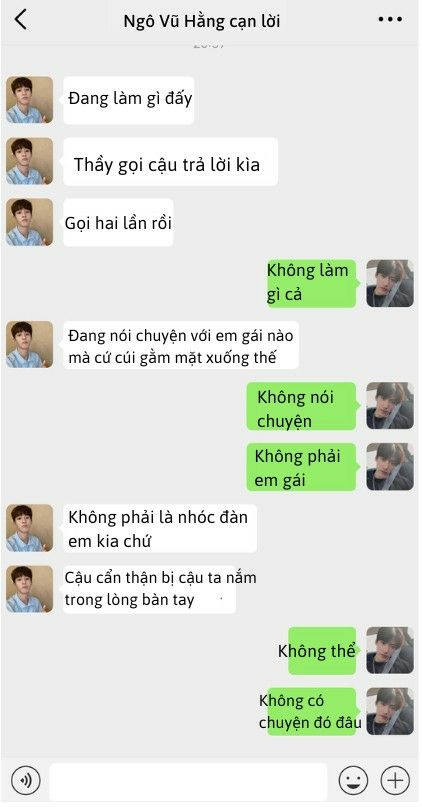The width and height of the screenshot is (422, 807).
Task: Tap the voice message icon
Action: pyautogui.click(x=25, y=781)
